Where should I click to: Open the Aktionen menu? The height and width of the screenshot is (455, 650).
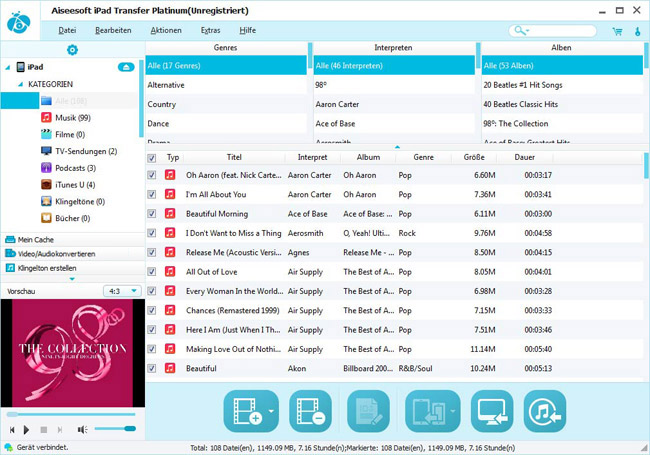click(166, 30)
